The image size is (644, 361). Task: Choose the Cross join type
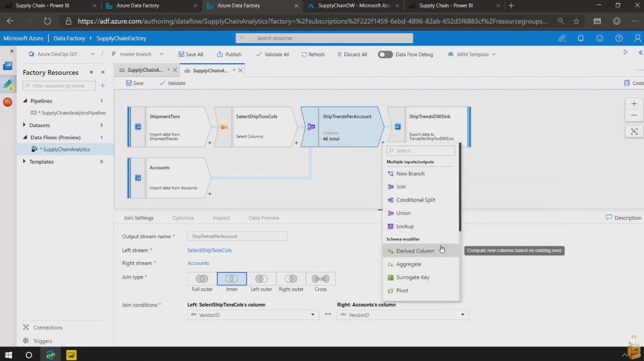point(320,279)
